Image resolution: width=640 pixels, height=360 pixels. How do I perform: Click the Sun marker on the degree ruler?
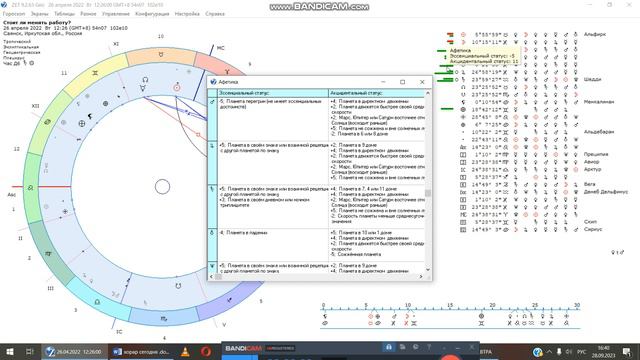[x=371, y=316]
